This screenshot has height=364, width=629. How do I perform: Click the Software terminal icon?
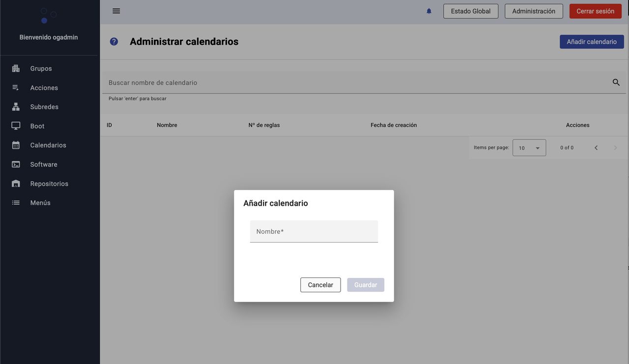pos(16,165)
